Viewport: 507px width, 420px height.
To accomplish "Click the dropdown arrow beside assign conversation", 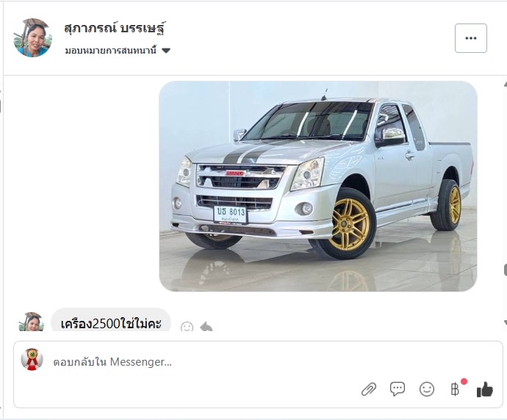I will coord(166,51).
